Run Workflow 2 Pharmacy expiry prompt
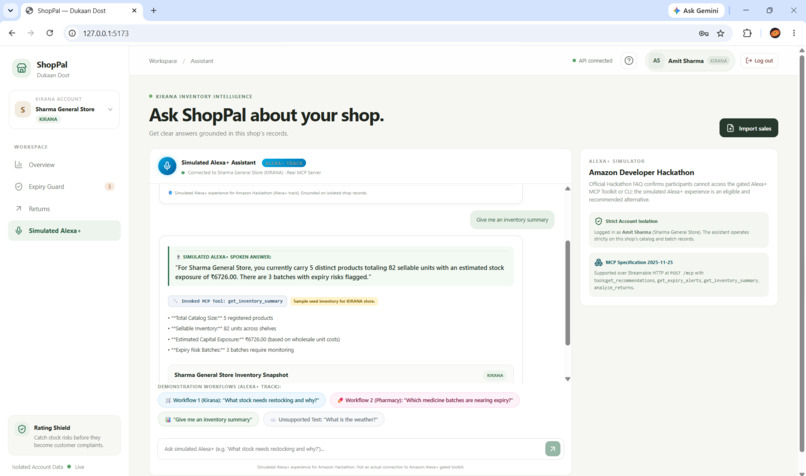 tap(425, 400)
